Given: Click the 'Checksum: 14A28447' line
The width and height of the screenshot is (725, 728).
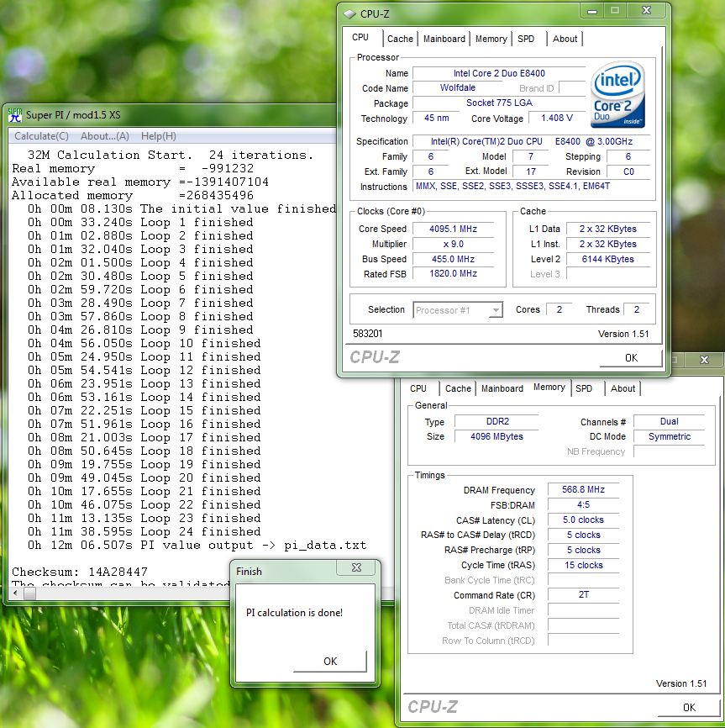Looking at the screenshot, I should point(79,572).
